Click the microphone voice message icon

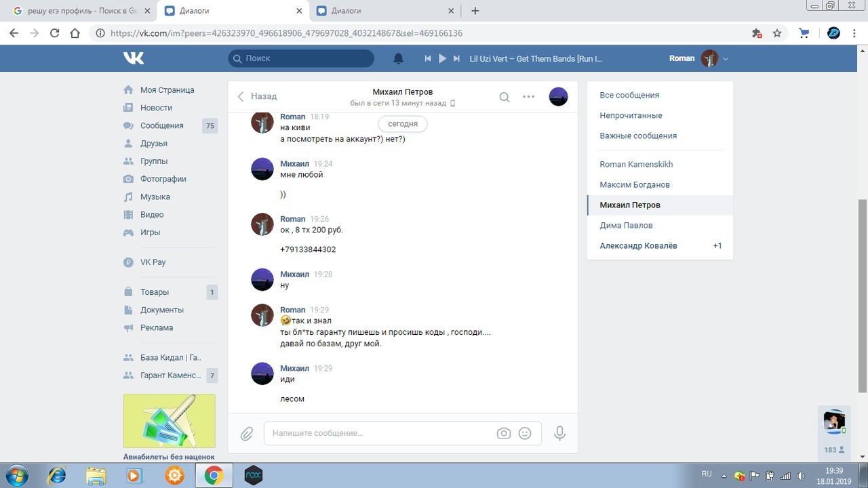559,433
